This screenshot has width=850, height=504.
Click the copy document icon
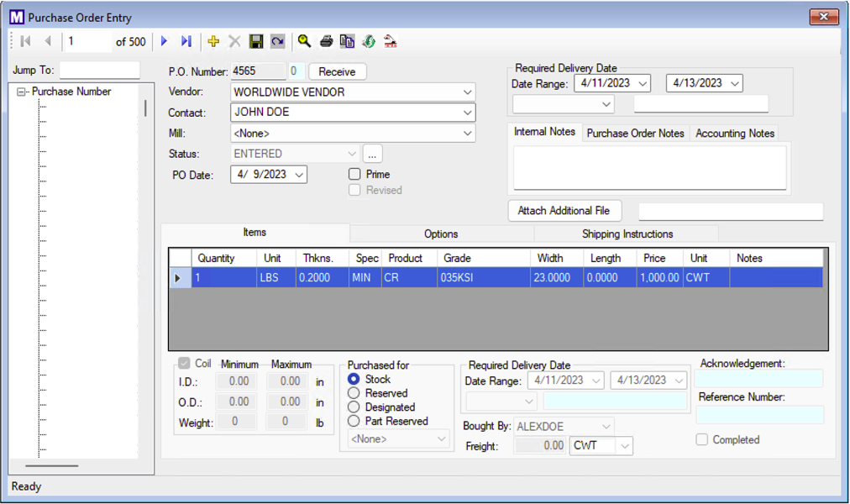coord(347,41)
